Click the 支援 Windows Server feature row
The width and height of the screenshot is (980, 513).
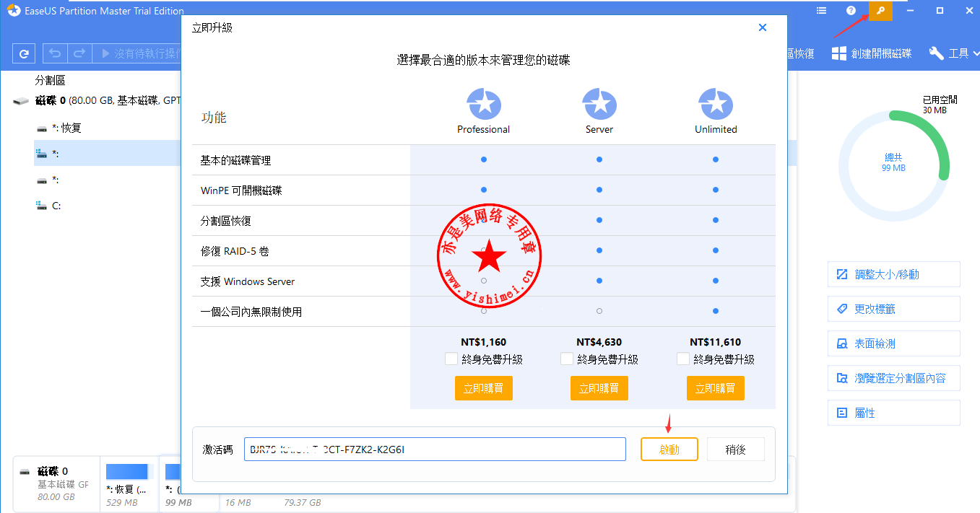(x=484, y=281)
